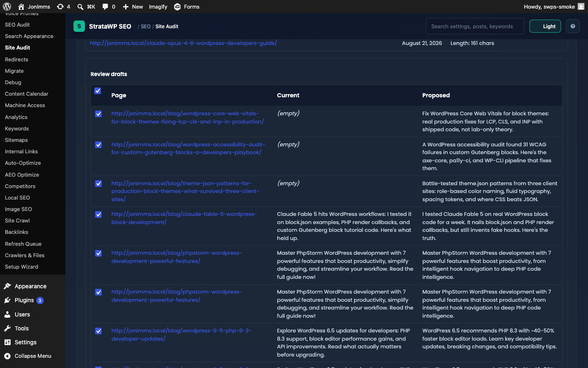
Task: Open the accessibility-audit Gutenberg blocks URL
Action: click(188, 148)
